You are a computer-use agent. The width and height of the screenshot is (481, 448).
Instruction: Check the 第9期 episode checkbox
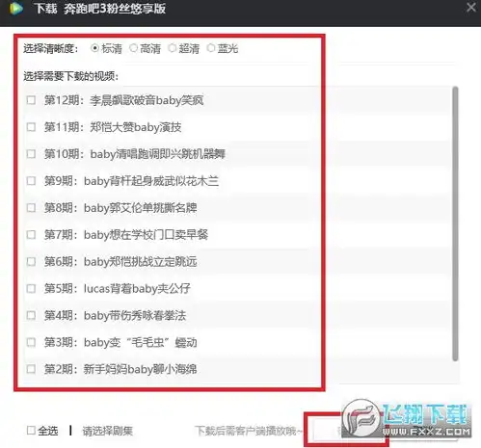31,181
